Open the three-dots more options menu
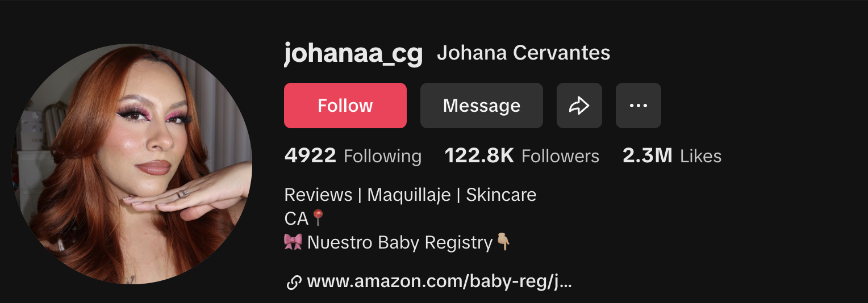 (639, 106)
